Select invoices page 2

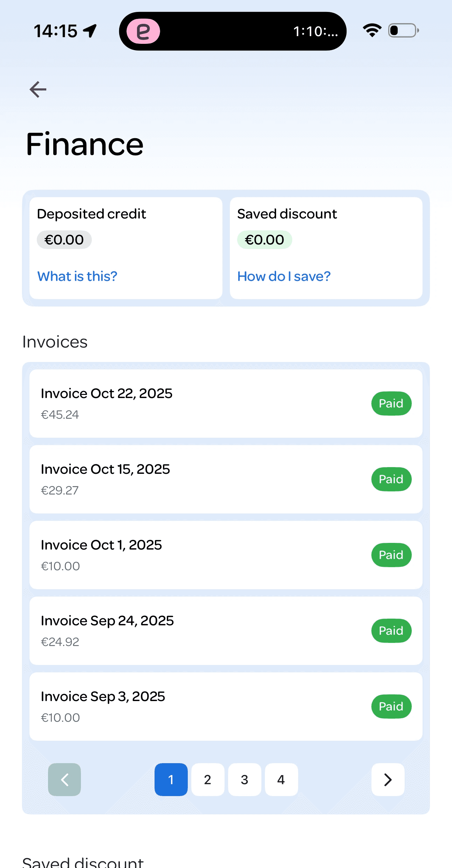coord(207,780)
